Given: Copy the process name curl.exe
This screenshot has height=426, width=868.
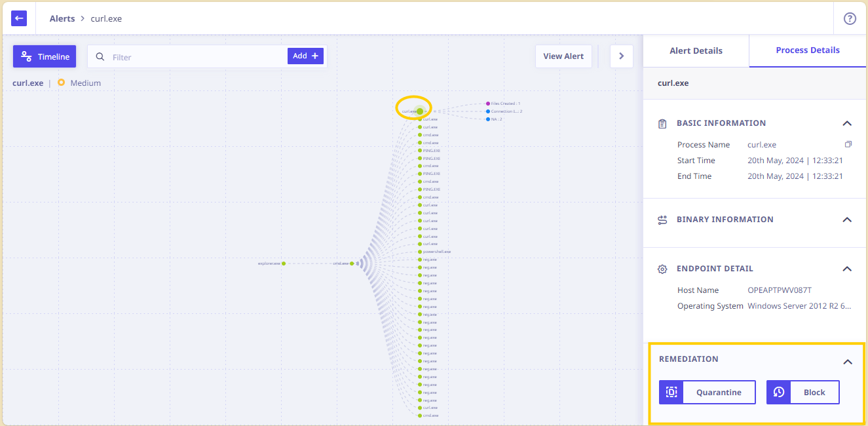Looking at the screenshot, I should (848, 144).
